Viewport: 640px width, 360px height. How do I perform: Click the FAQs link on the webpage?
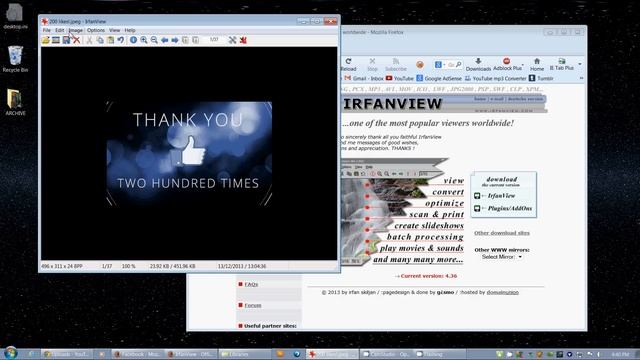[x=251, y=284]
